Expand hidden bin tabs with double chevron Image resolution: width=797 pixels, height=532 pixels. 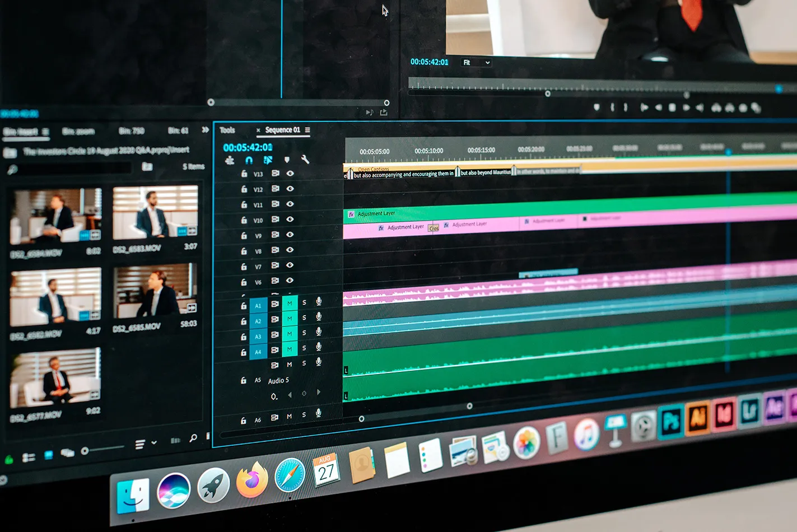(x=205, y=130)
